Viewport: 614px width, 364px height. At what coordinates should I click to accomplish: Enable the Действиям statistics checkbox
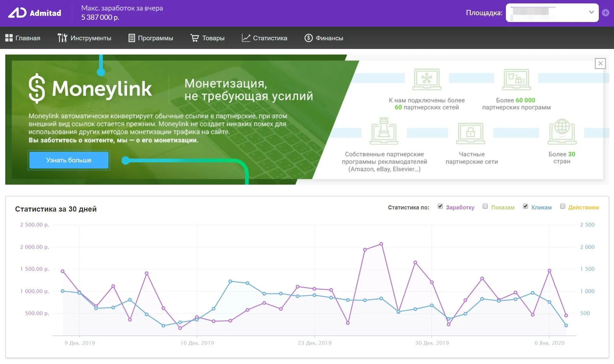coord(563,206)
